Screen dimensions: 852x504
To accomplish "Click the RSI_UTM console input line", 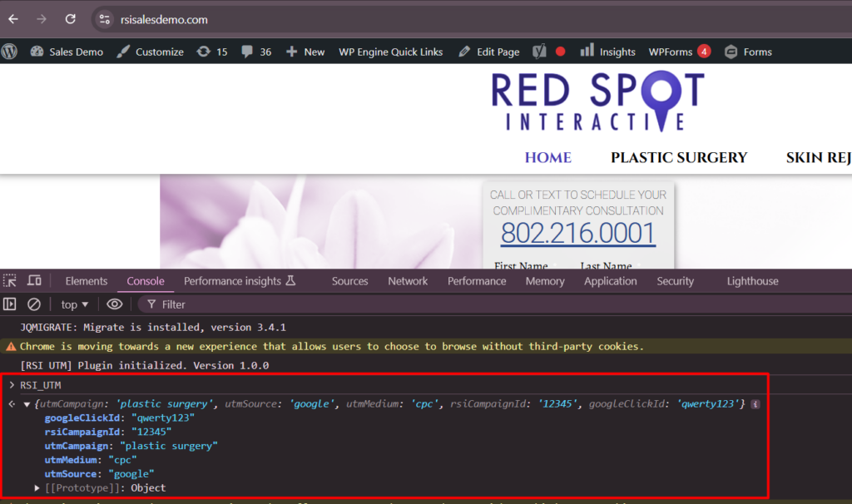I will 41,385.
